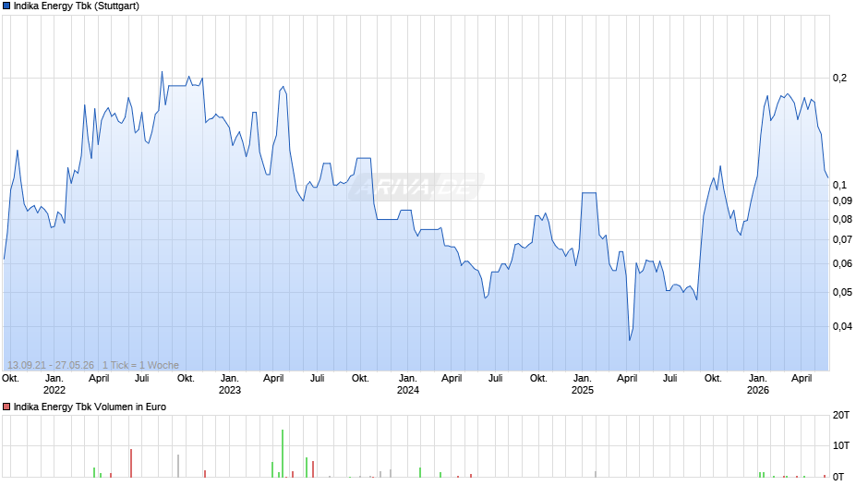This screenshot has width=868, height=486.
Task: Click the '0,05' price axis label
Action: click(842, 292)
